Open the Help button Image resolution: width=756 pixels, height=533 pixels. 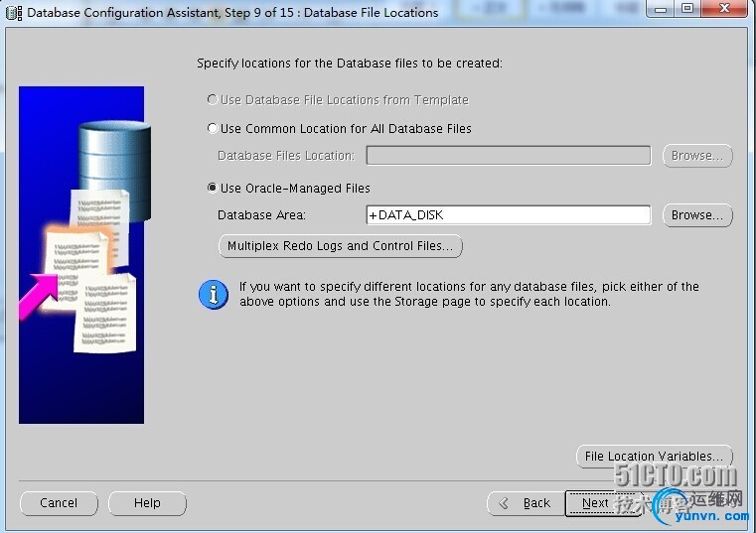click(147, 503)
